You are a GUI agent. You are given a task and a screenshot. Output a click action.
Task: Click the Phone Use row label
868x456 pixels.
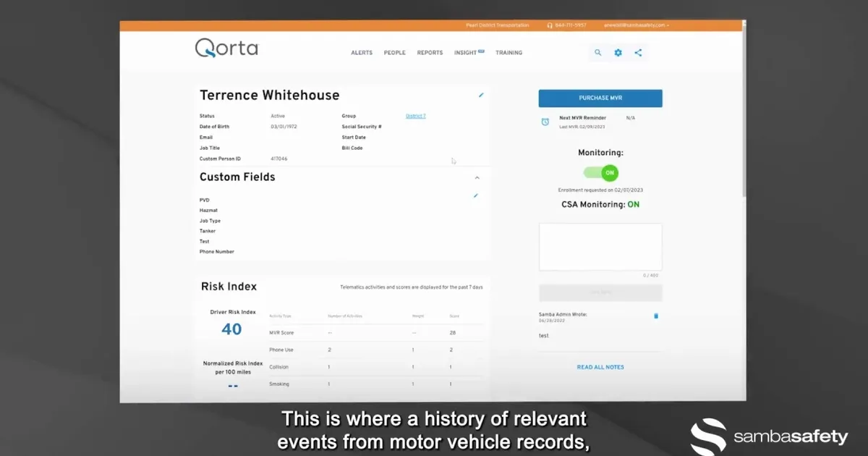pyautogui.click(x=281, y=350)
